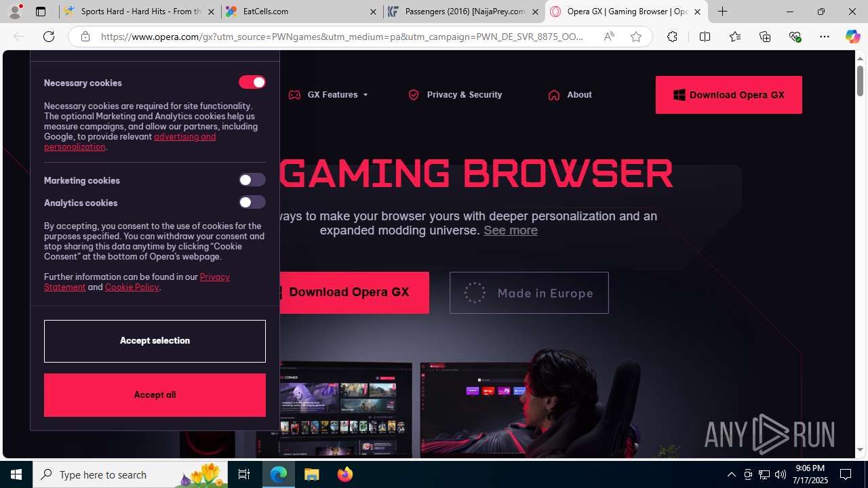Open the Cookie Policy link

tap(132, 287)
